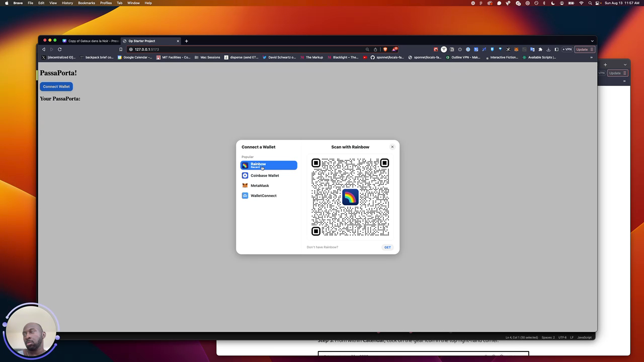
Task: Click the date and time in menu bar
Action: [623, 3]
